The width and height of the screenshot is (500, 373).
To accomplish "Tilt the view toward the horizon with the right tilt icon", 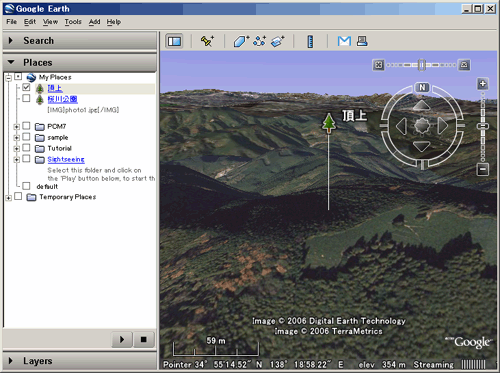I will (x=464, y=65).
